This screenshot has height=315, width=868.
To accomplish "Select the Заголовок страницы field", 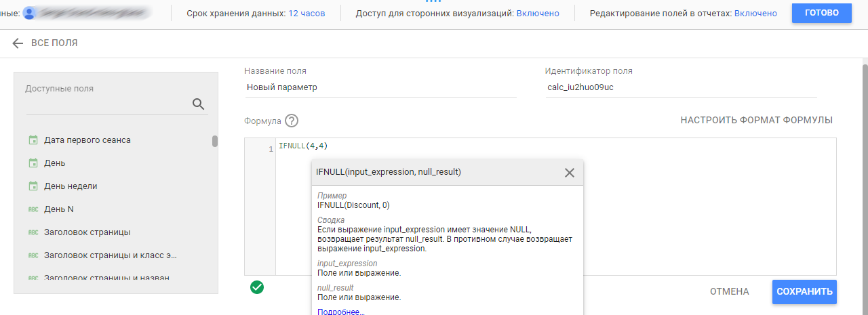I will (87, 232).
